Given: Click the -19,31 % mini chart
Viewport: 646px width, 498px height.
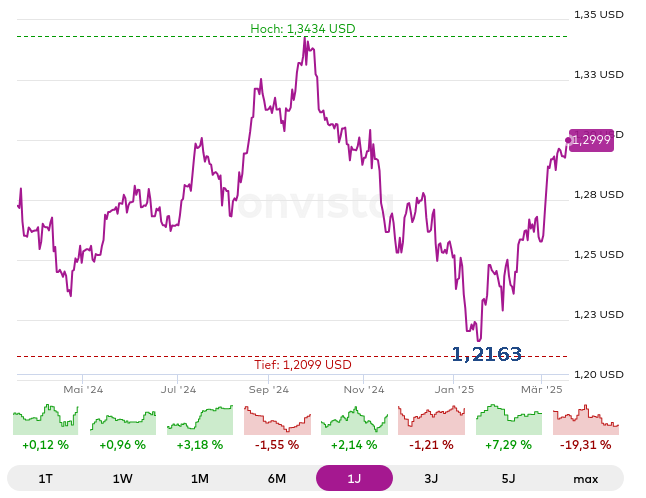Looking at the screenshot, I should [x=586, y=420].
